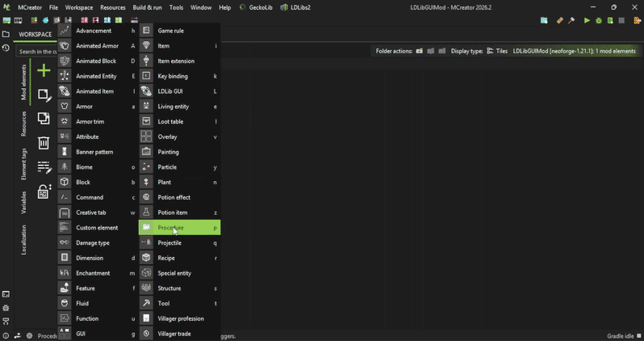Select LDLib GUI element type

179,91
